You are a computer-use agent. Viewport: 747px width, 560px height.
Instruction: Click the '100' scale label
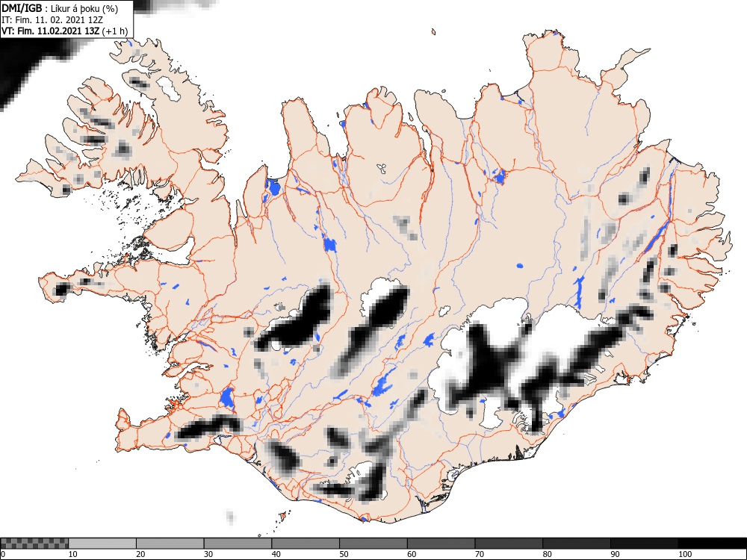684,554
